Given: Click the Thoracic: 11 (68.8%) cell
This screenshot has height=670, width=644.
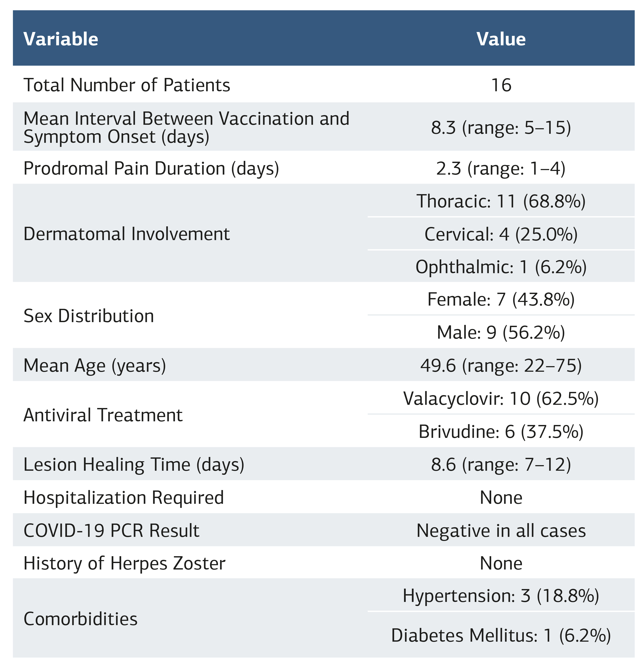Looking at the screenshot, I should (x=501, y=201).
